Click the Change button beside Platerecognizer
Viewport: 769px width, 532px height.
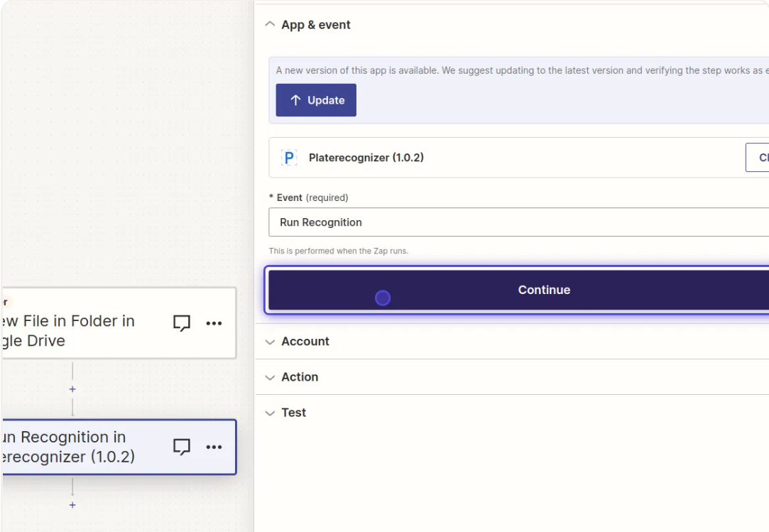[x=757, y=158]
